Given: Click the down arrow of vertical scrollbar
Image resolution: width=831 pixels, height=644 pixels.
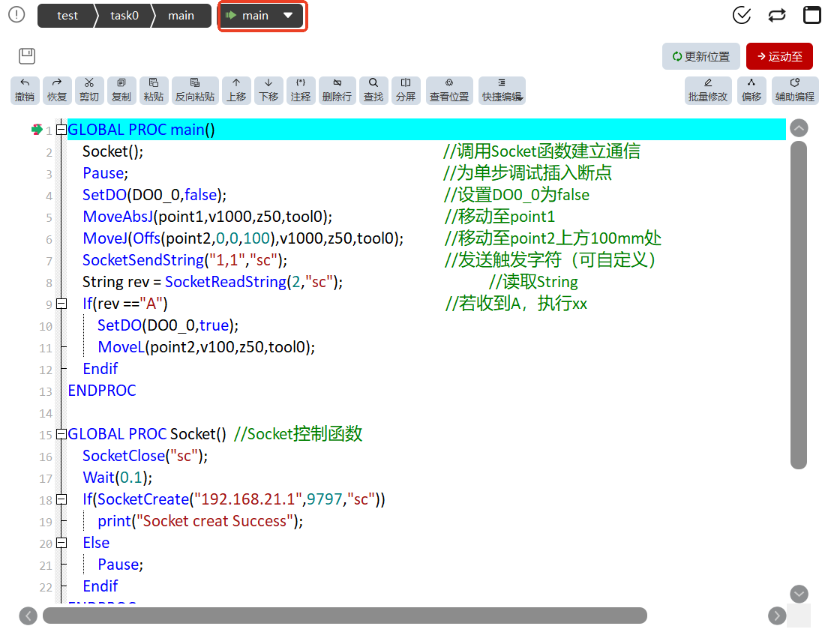Looking at the screenshot, I should pos(799,594).
